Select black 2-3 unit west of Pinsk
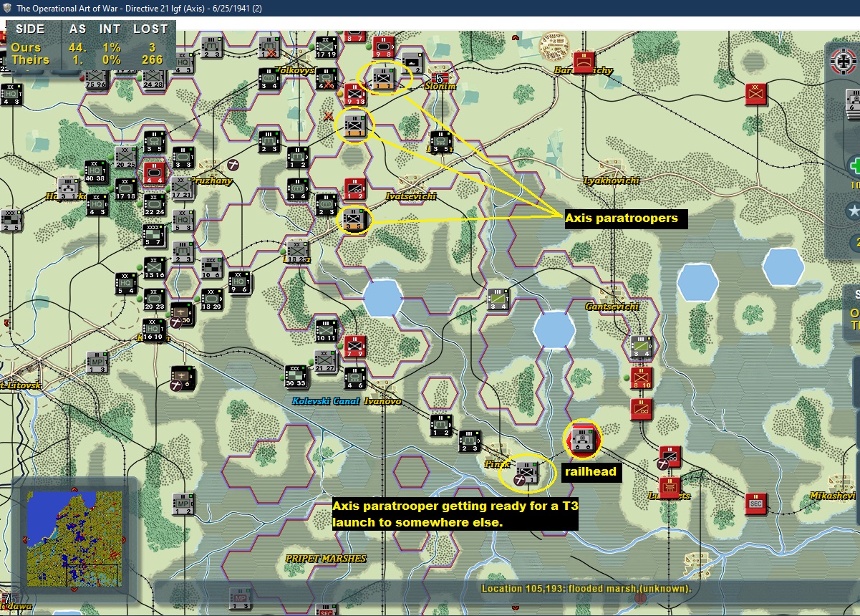The width and height of the screenshot is (860, 616). pos(469,441)
